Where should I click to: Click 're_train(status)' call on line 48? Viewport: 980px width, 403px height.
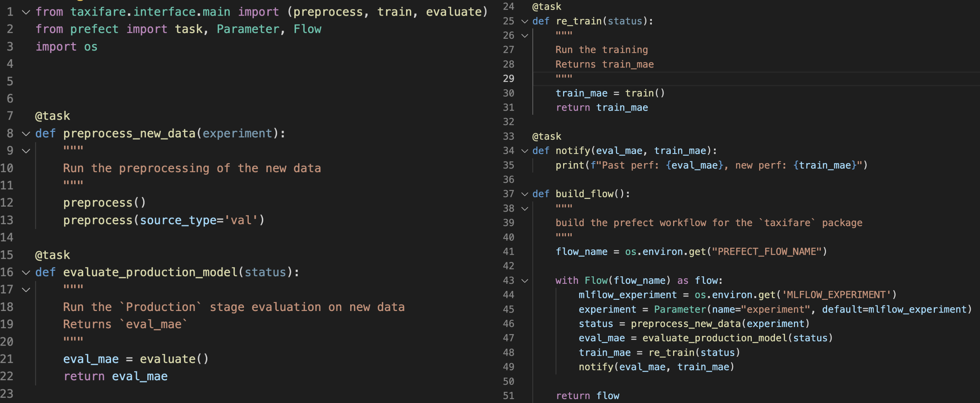(x=694, y=353)
